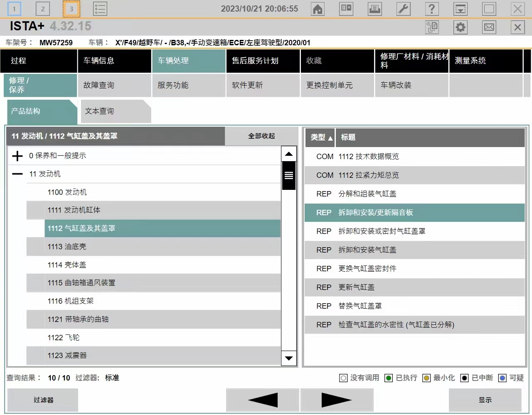Select the 修理 / 保养 sub-tab
Screen dimensions: 532x415
coord(40,85)
